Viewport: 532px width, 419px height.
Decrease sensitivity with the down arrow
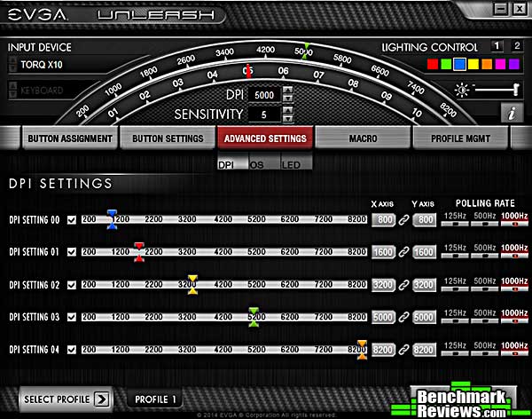(286, 118)
